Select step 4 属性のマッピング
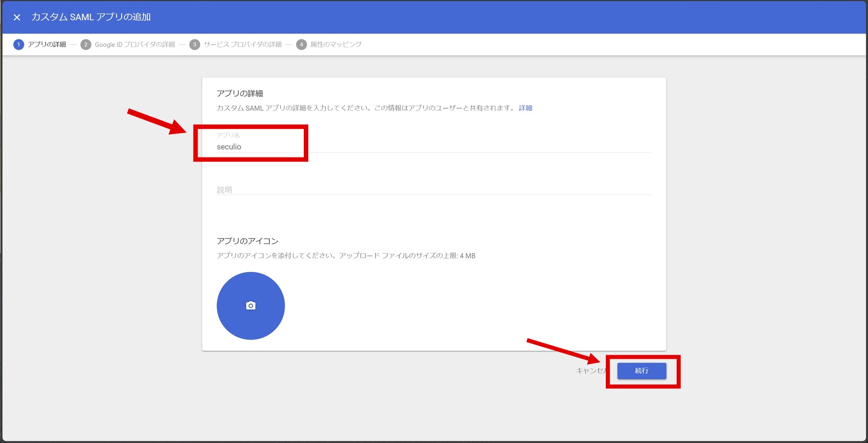Image resolution: width=868 pixels, height=443 pixels. pos(329,44)
